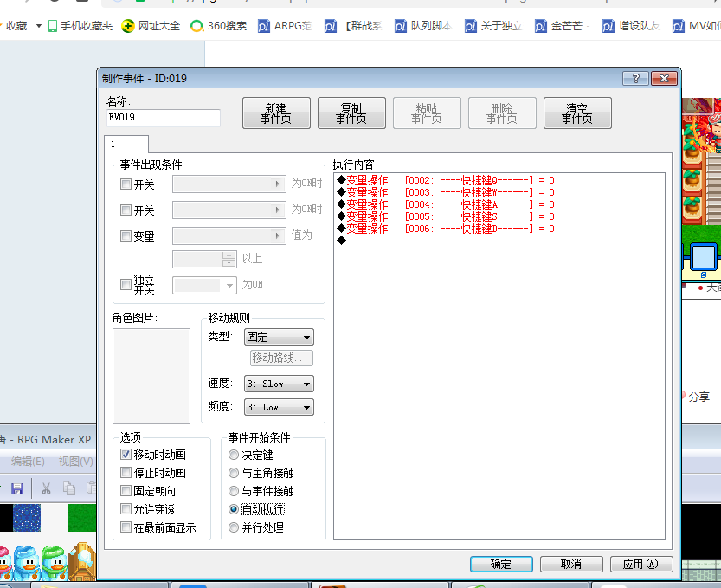Open the 360搜索 bookmark
This screenshot has width=721, height=588.
pyautogui.click(x=219, y=26)
